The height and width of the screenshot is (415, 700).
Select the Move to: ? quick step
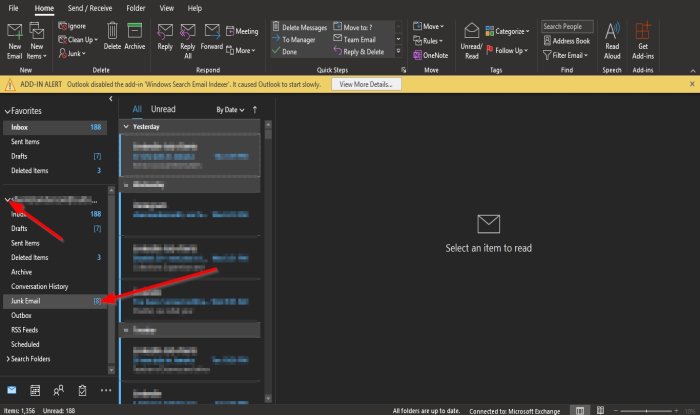click(353, 27)
